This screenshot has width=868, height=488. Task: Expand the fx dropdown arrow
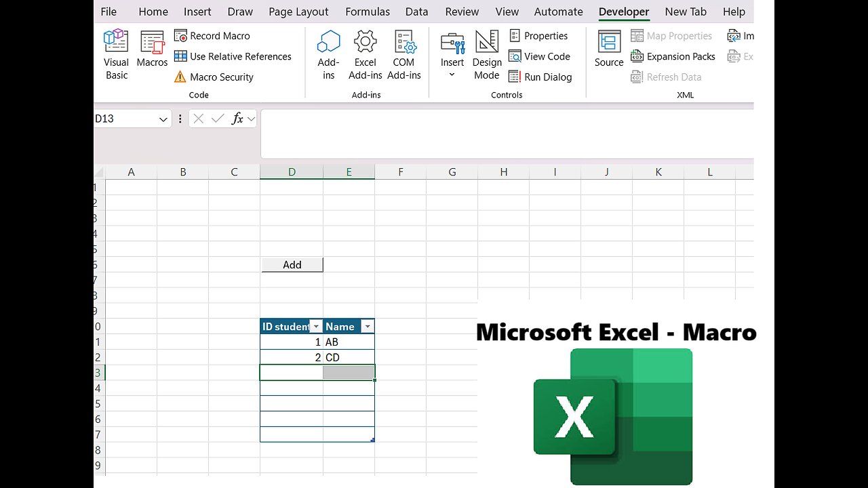[252, 119]
